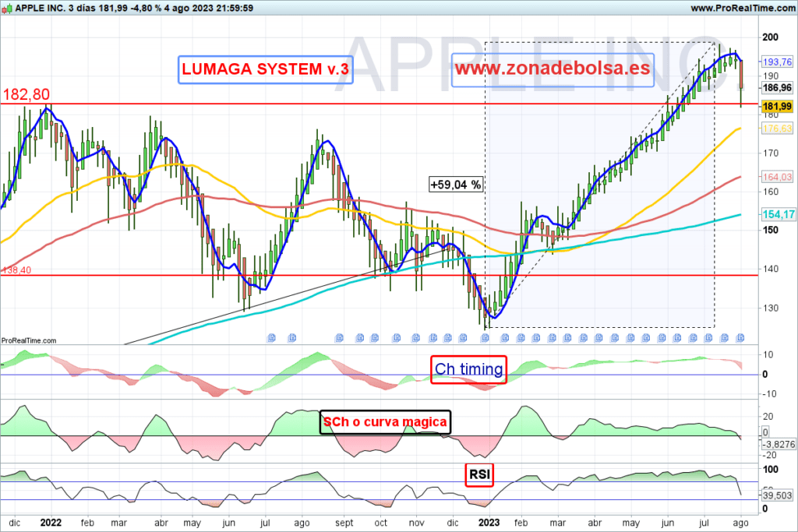The height and width of the screenshot is (532, 798).
Task: Click the www.zonadebolsa.es text box
Action: click(x=553, y=69)
